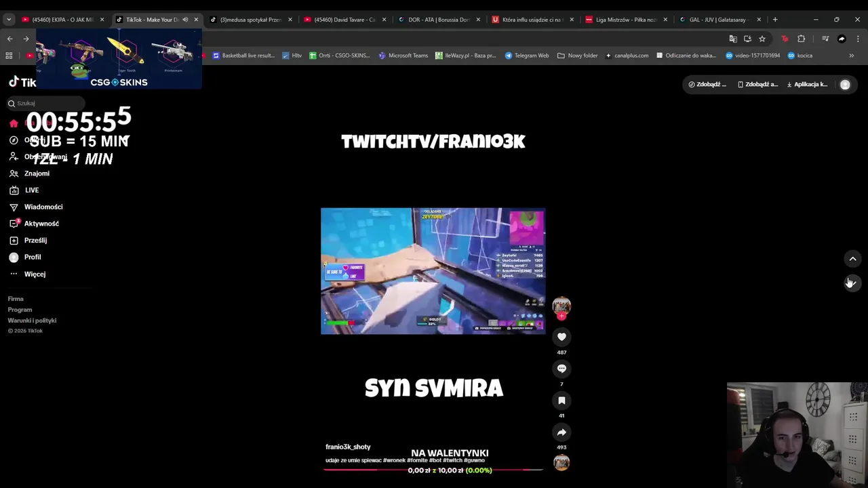This screenshot has width=868, height=488.
Task: Open a new browser tab with the plus
Action: (x=775, y=20)
